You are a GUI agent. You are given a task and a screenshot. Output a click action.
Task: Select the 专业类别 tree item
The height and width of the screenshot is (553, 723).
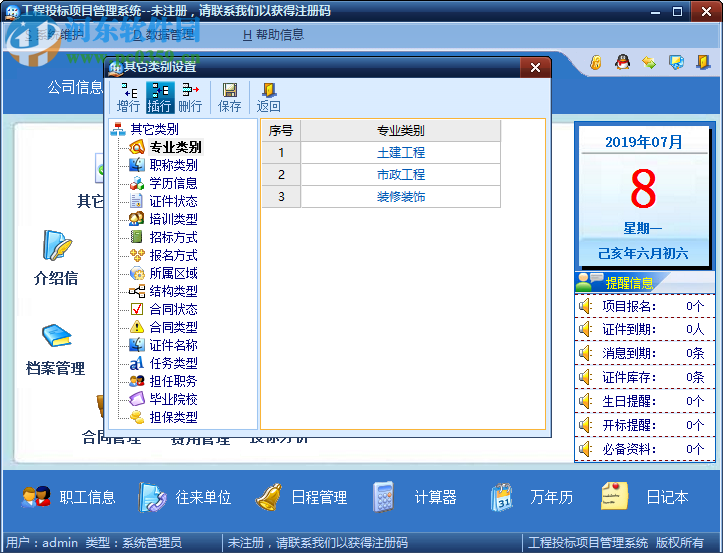(175, 147)
